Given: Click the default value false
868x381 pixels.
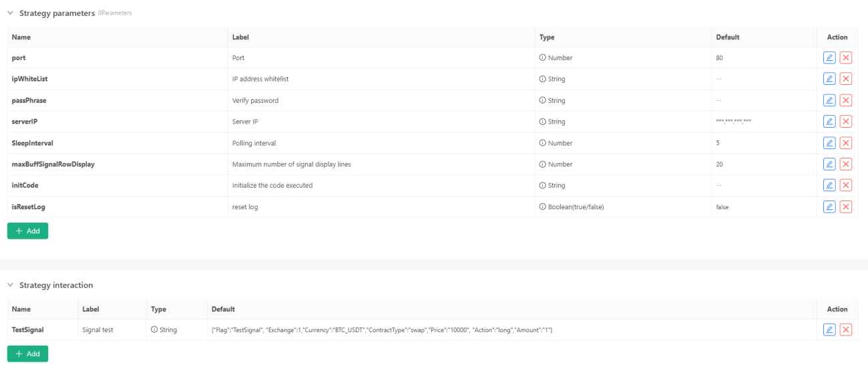Looking at the screenshot, I should (722, 207).
